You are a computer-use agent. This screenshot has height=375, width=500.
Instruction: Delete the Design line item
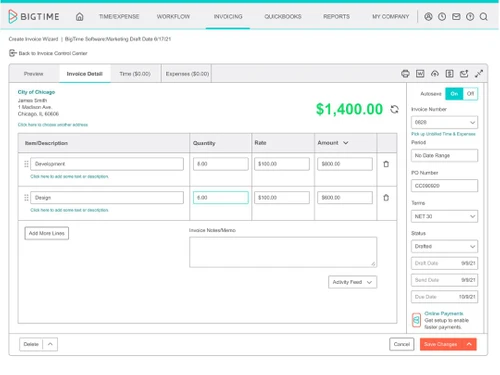[386, 198]
